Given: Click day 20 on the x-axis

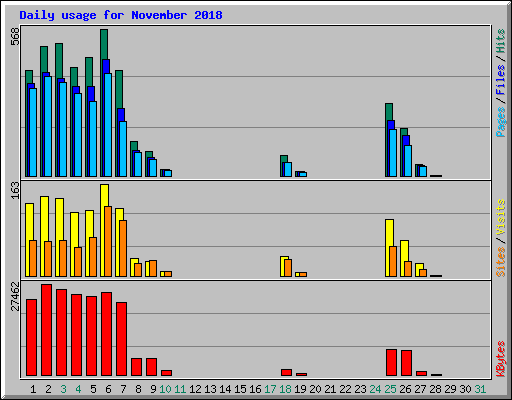Looking at the screenshot, I should [315, 389].
